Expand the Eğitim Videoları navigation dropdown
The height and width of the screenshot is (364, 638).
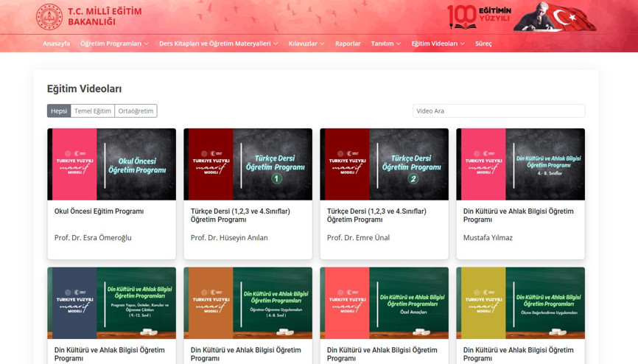[x=438, y=43]
